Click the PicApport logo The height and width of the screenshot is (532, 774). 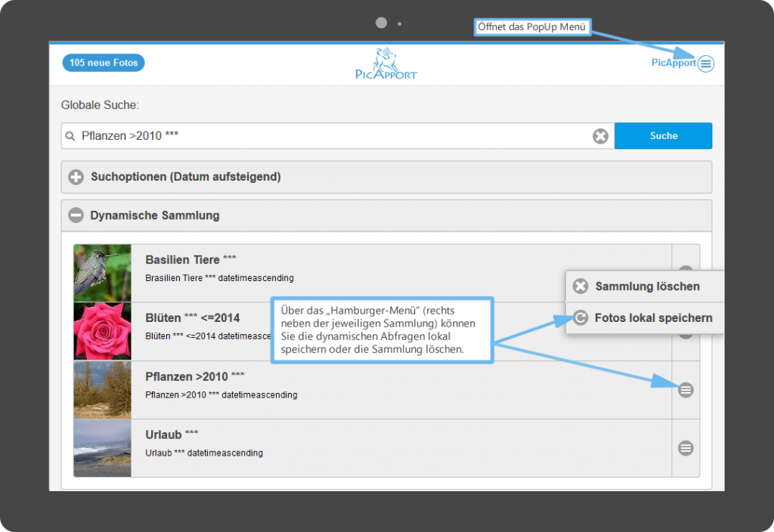tap(386, 64)
